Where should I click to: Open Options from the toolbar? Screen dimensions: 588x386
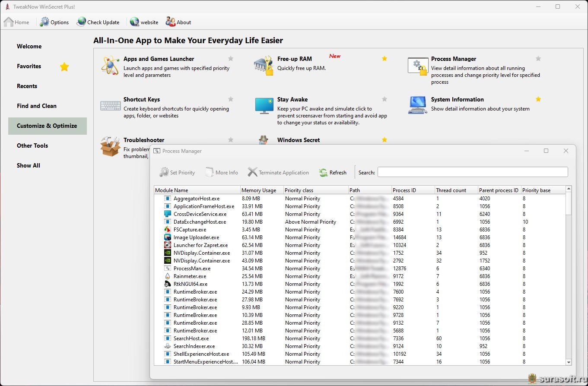click(x=54, y=22)
